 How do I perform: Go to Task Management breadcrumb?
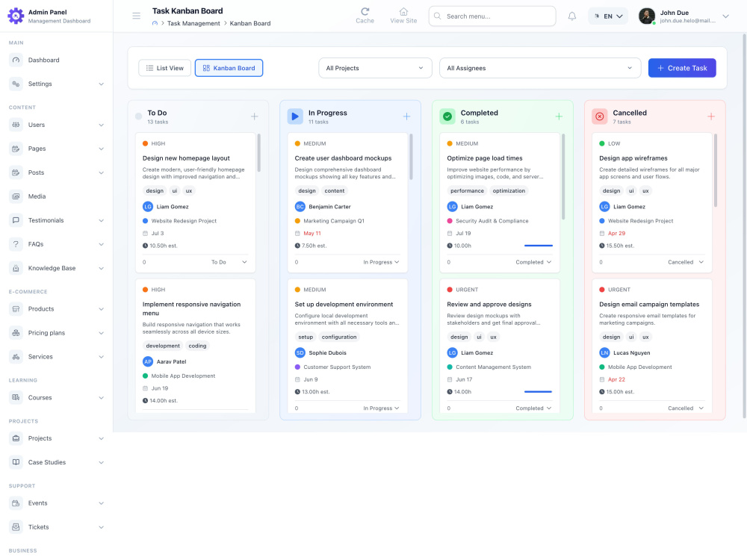193,23
